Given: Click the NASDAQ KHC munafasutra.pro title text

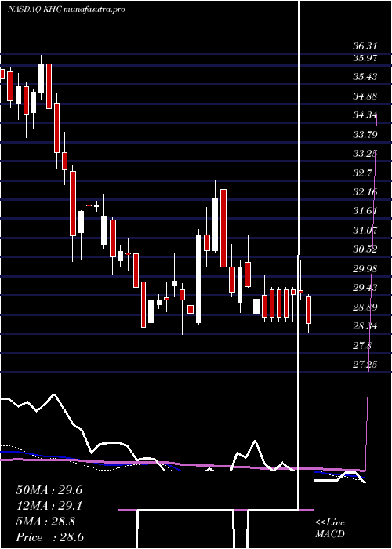Looking at the screenshot, I should click(66, 9).
